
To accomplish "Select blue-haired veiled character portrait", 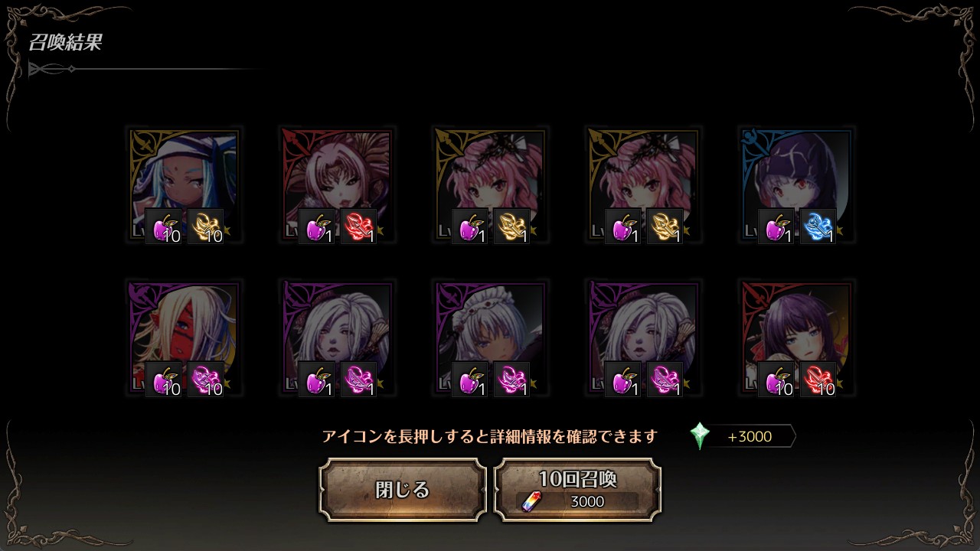I will click(x=184, y=185).
